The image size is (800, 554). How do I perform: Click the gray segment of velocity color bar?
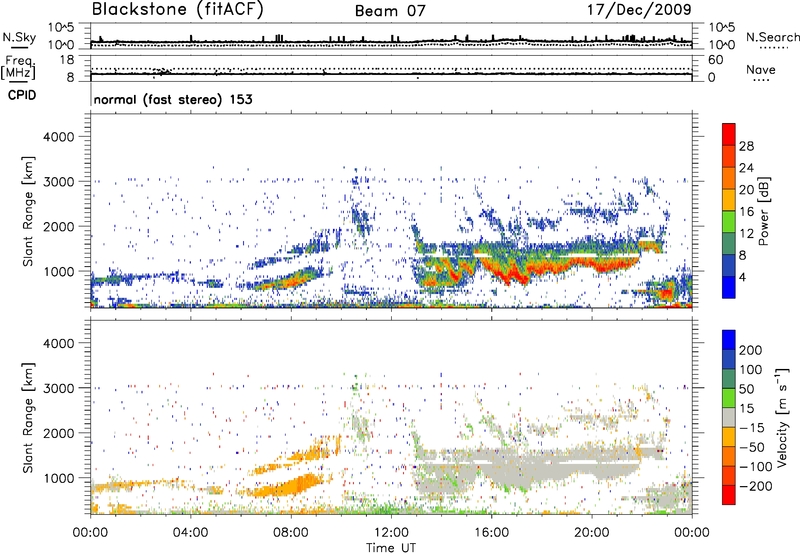coord(729,417)
